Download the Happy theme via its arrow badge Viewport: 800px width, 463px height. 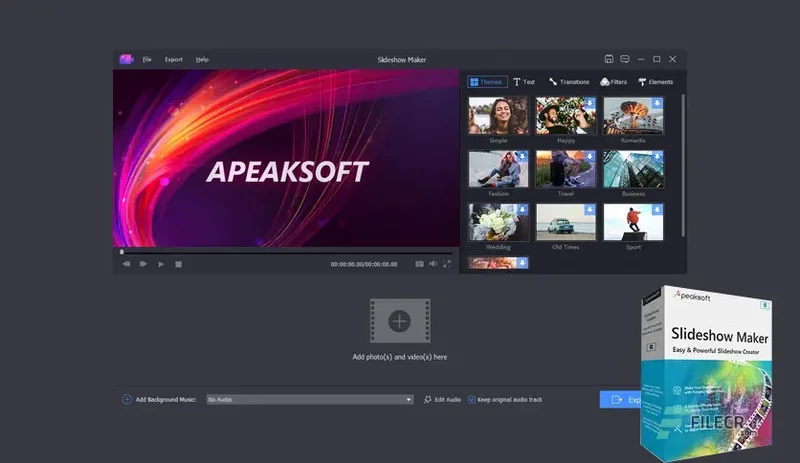589,103
